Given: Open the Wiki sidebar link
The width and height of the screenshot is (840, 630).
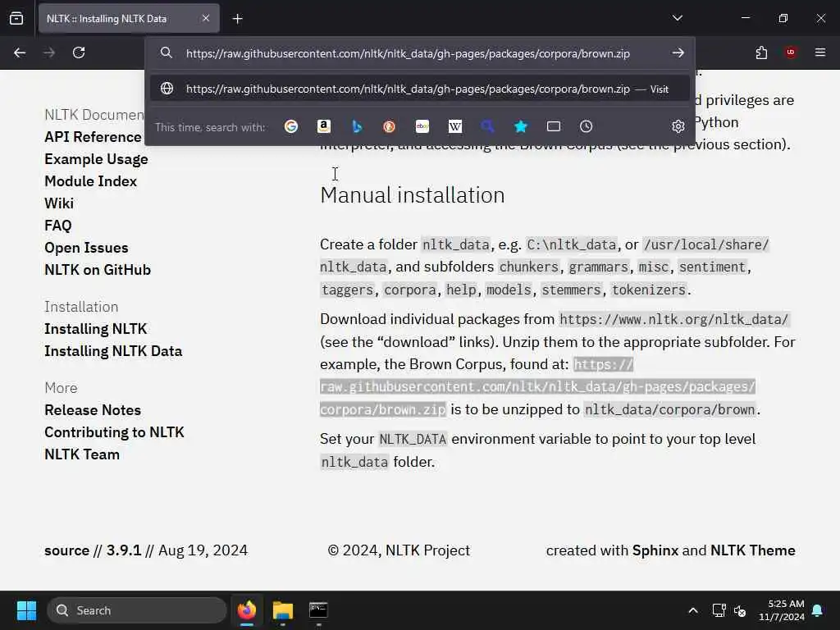Looking at the screenshot, I should coord(59,203).
